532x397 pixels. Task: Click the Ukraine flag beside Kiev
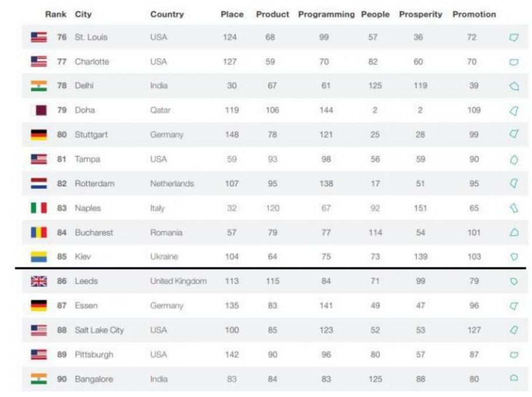(x=38, y=257)
